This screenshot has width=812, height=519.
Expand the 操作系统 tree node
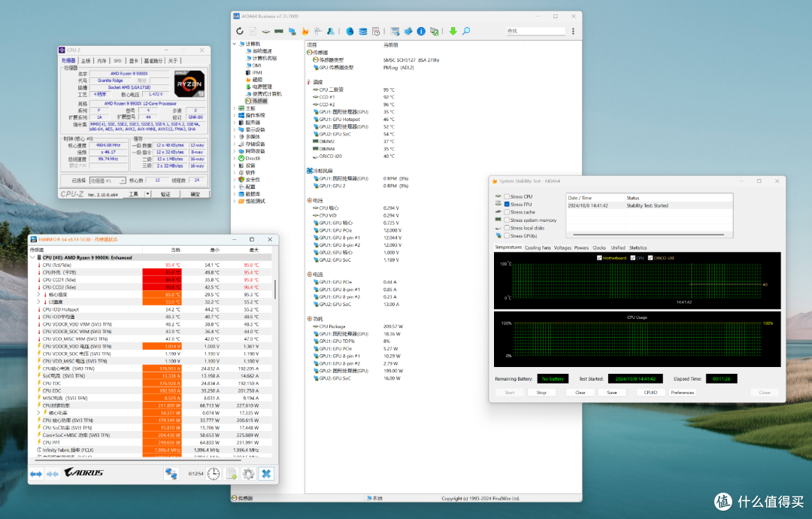[235, 116]
